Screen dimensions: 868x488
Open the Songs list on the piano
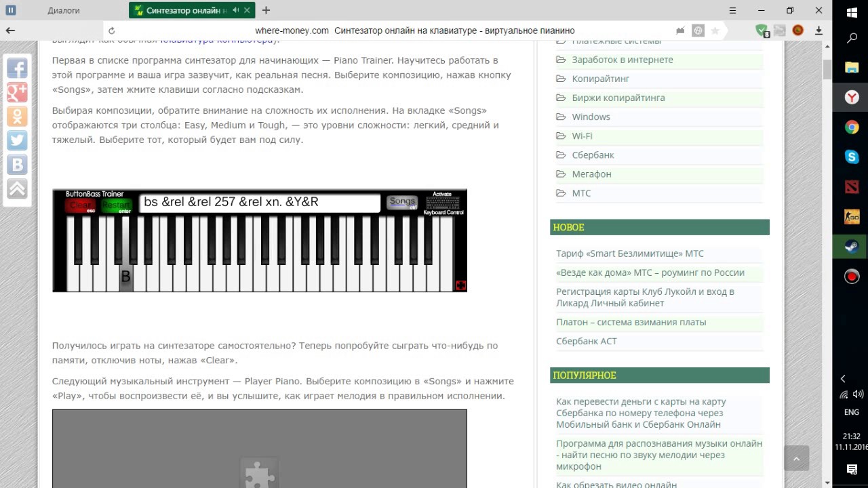pyautogui.click(x=402, y=202)
